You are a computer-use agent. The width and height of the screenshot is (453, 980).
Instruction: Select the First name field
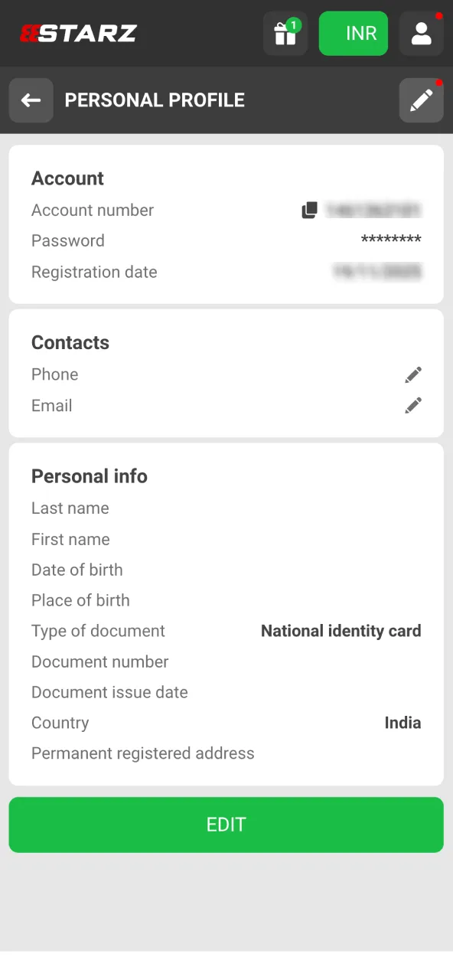click(x=70, y=539)
